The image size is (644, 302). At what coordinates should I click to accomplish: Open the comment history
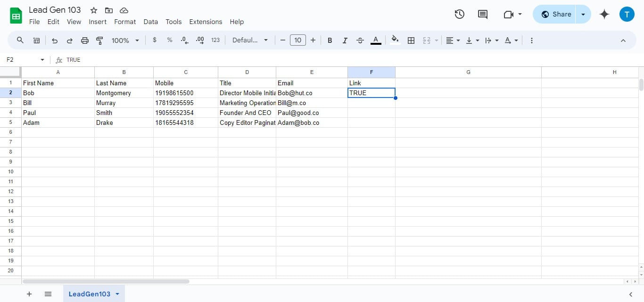tap(482, 14)
